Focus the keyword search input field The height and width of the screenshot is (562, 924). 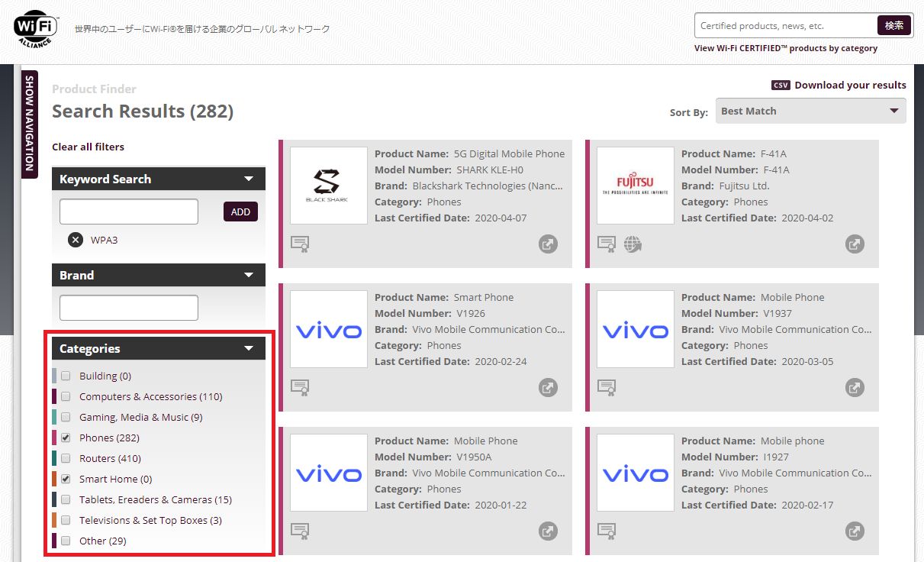[x=129, y=212]
